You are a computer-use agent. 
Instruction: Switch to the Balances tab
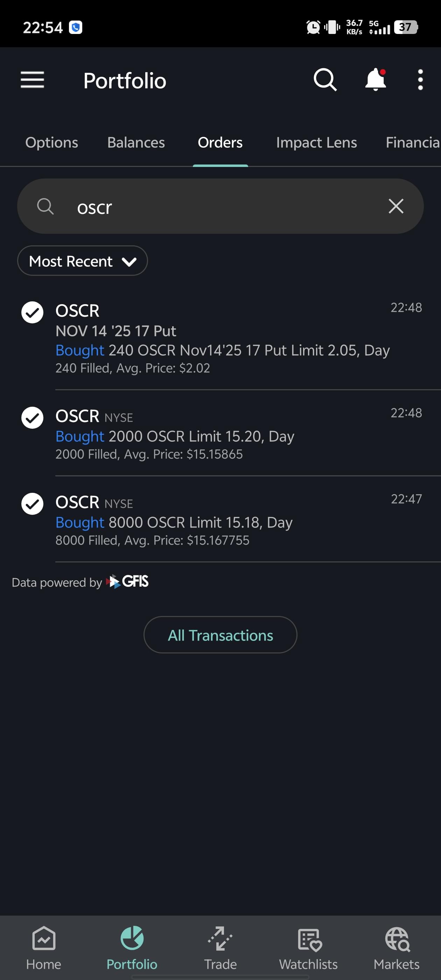(x=136, y=143)
